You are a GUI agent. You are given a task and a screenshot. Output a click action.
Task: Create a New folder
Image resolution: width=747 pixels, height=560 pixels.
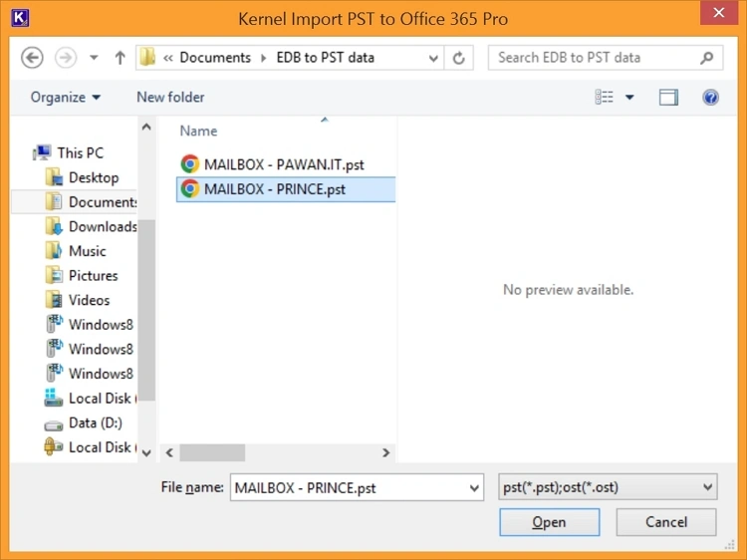point(170,98)
